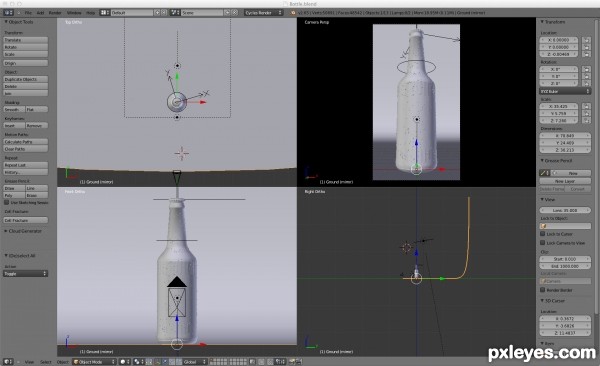Image resolution: width=600 pixels, height=366 pixels.
Task: Click the Info editor type icon at top-left
Action: tap(8, 13)
